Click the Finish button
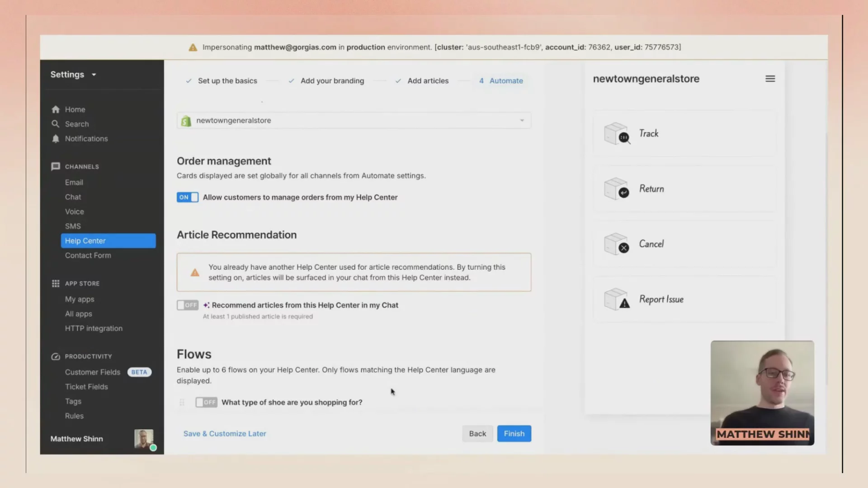This screenshot has height=488, width=868. [x=514, y=434]
